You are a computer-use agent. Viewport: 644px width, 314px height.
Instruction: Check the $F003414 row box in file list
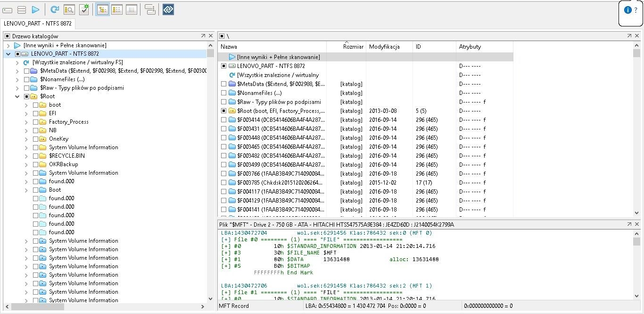(x=224, y=120)
